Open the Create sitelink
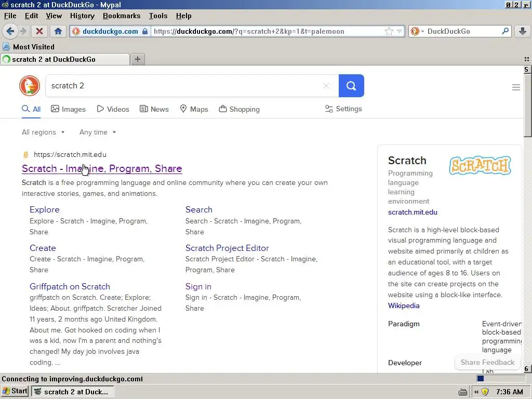Screen dimensions: 532x399 click(x=43, y=248)
